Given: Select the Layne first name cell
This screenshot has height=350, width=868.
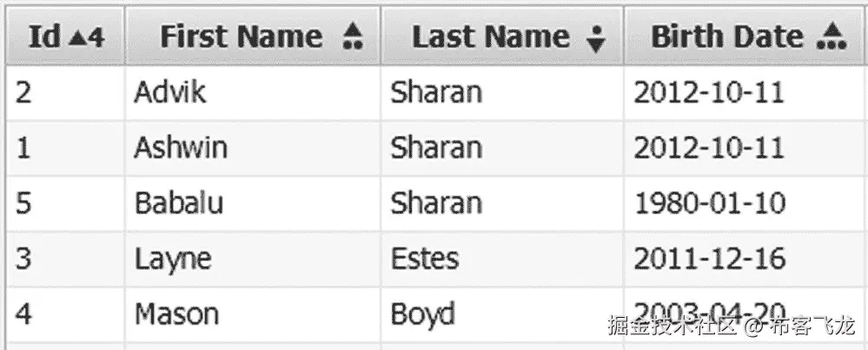Looking at the screenshot, I should 253,259.
